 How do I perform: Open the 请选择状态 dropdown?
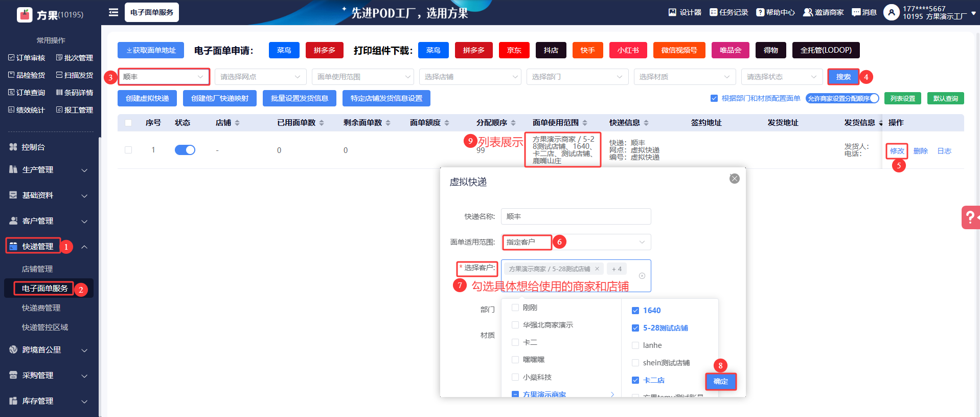[x=782, y=77]
